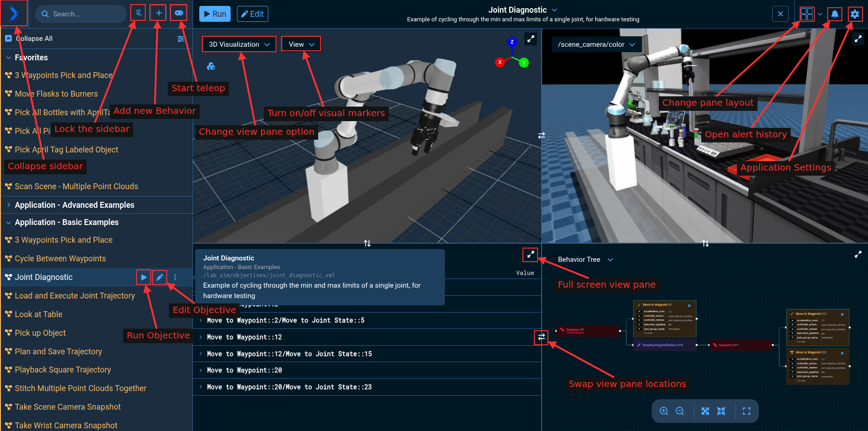The height and width of the screenshot is (431, 868).
Task: Open alert history bell icon
Action: (834, 14)
